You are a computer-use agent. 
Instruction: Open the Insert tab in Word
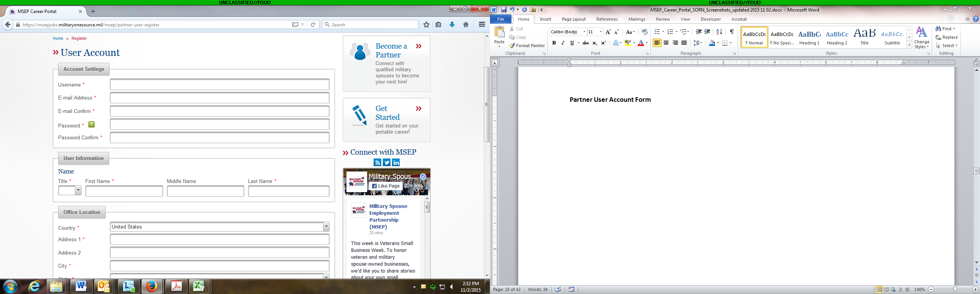tap(546, 19)
